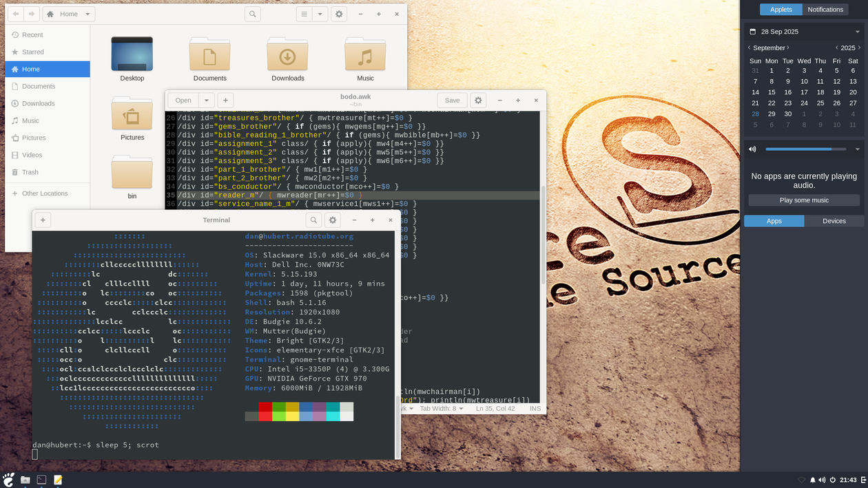Adjust the volume slider in the audio applet
This screenshot has width=868, height=488.
pyautogui.click(x=805, y=149)
